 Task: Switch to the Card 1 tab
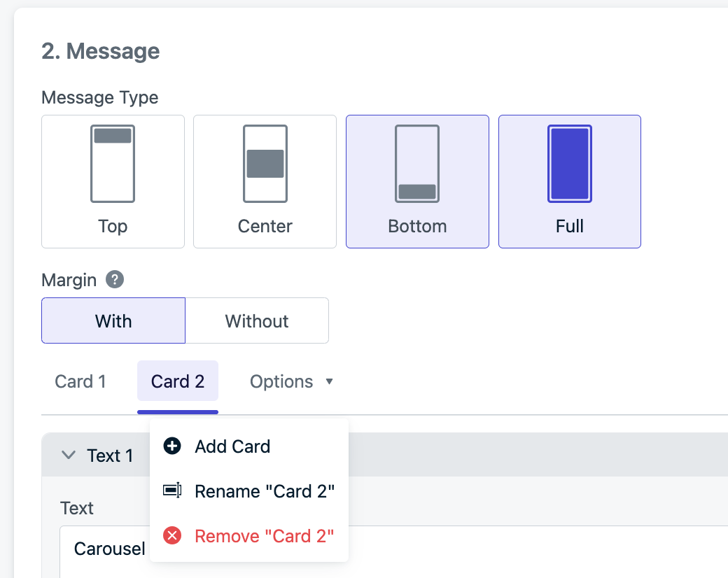click(80, 381)
